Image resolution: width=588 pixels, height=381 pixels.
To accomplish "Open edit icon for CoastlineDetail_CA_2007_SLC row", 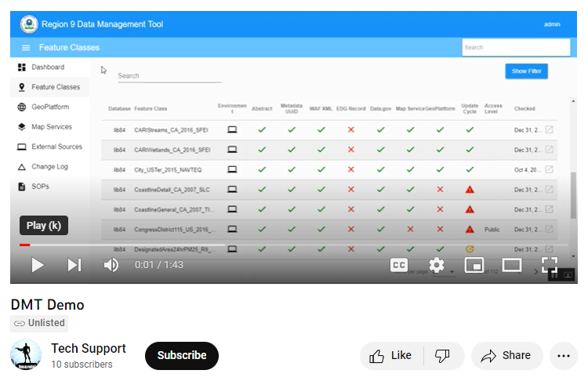I will (549, 190).
